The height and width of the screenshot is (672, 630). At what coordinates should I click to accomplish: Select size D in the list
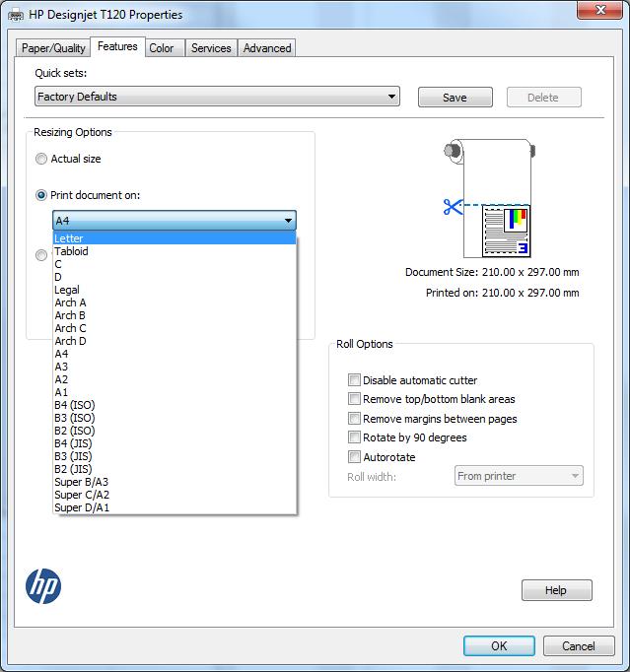click(175, 277)
